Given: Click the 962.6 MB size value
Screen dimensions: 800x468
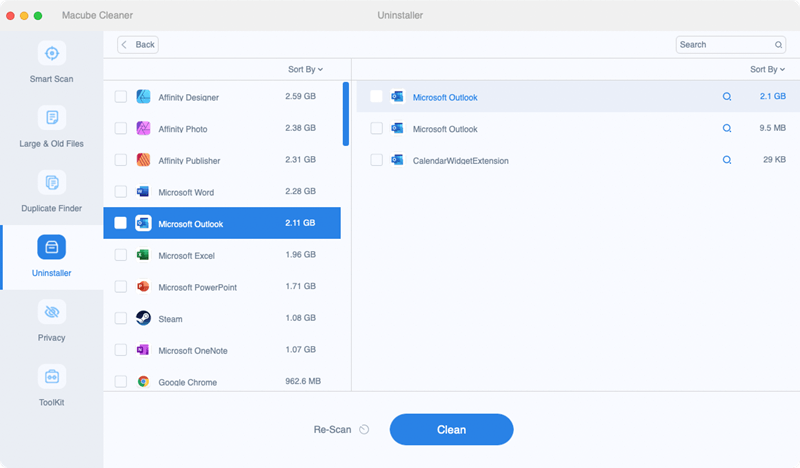Looking at the screenshot, I should [x=303, y=381].
